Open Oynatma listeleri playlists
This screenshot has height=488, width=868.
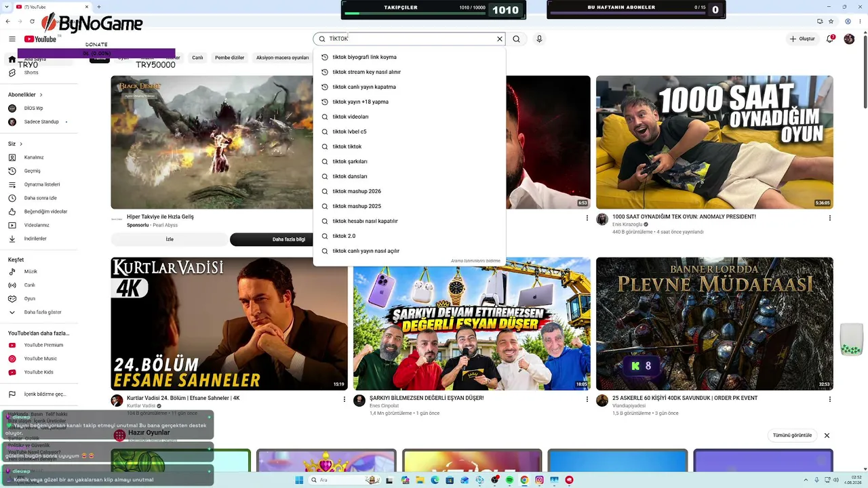point(41,184)
